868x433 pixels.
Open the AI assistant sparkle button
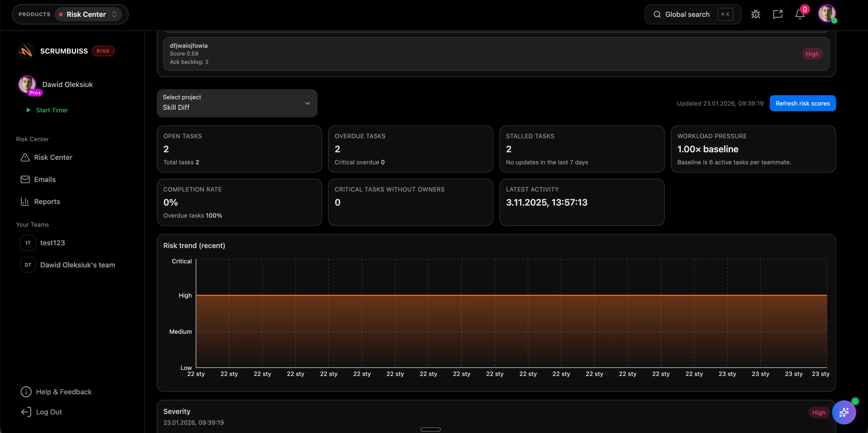click(x=844, y=412)
